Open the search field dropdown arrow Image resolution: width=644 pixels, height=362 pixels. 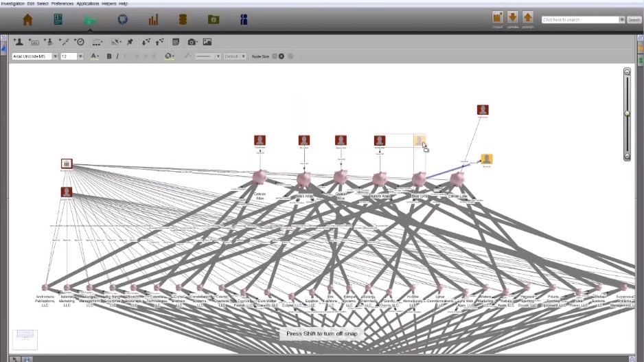coord(622,20)
